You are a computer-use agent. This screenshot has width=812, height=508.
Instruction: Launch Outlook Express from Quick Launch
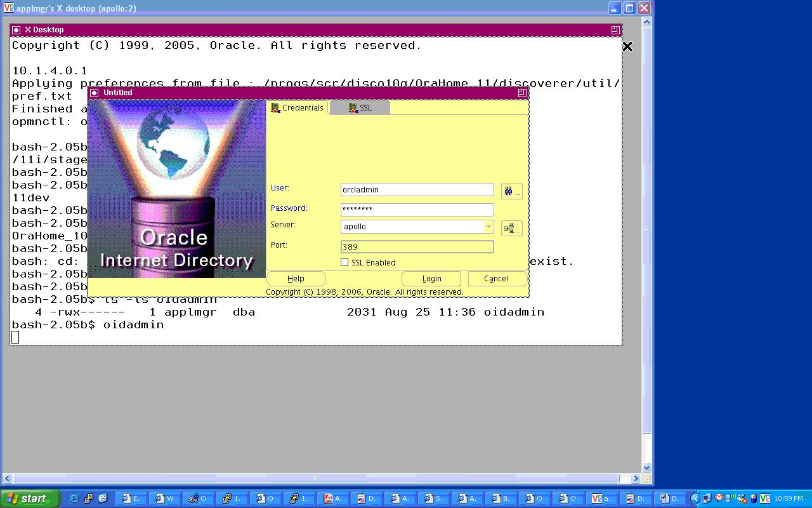[103, 498]
